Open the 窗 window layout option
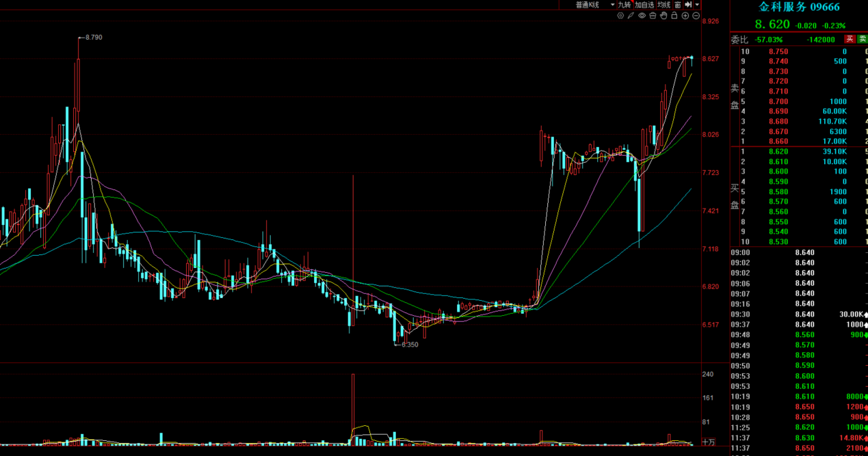 [x=677, y=5]
